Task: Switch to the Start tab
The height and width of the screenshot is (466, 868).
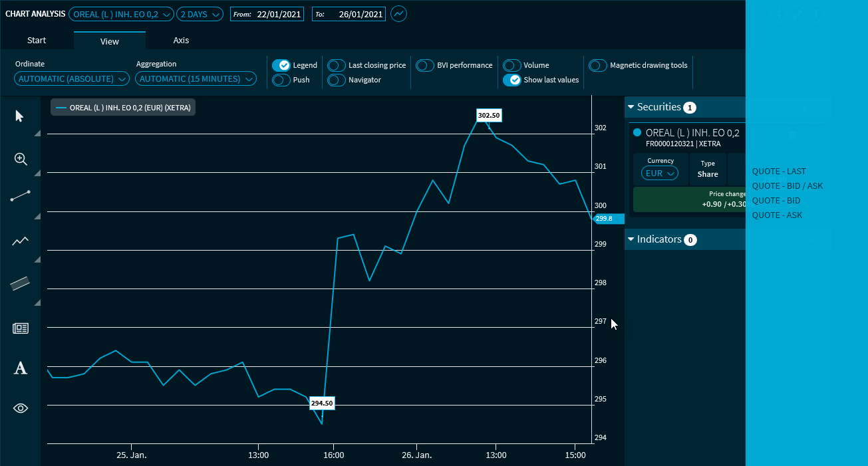Action: tap(37, 41)
